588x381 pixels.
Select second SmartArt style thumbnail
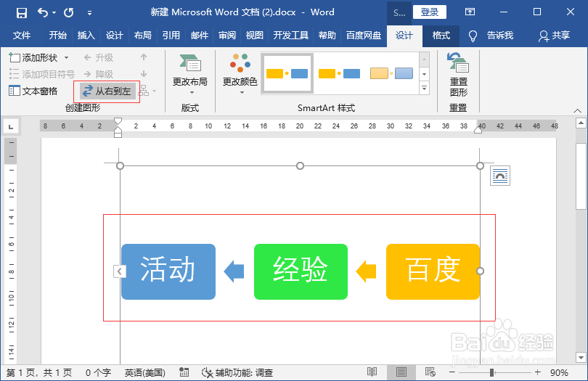(339, 73)
